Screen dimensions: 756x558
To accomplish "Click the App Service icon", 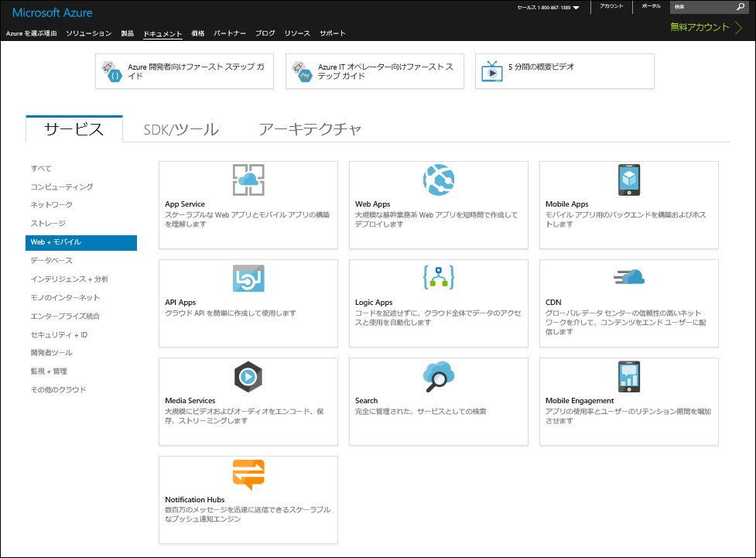I will click(x=248, y=180).
